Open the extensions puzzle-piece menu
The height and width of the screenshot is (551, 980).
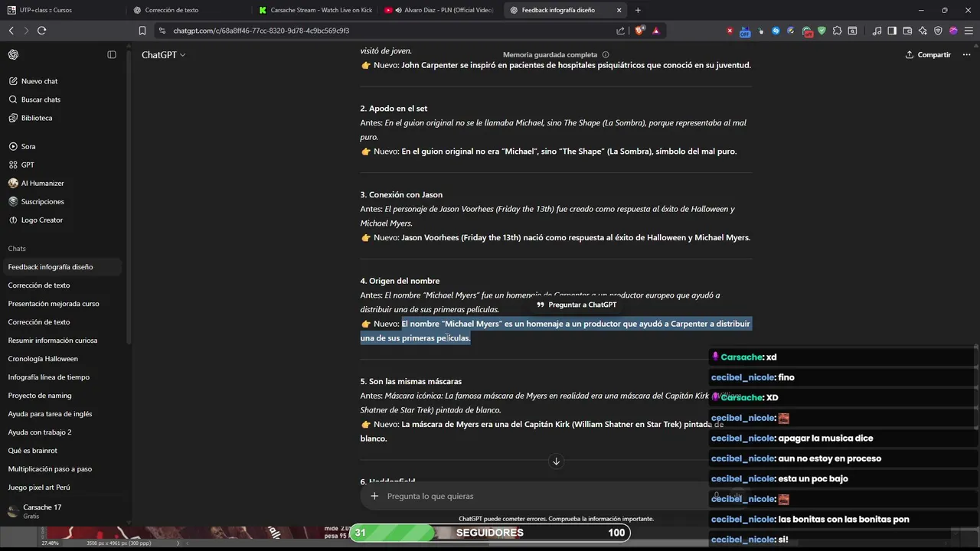tap(837, 31)
